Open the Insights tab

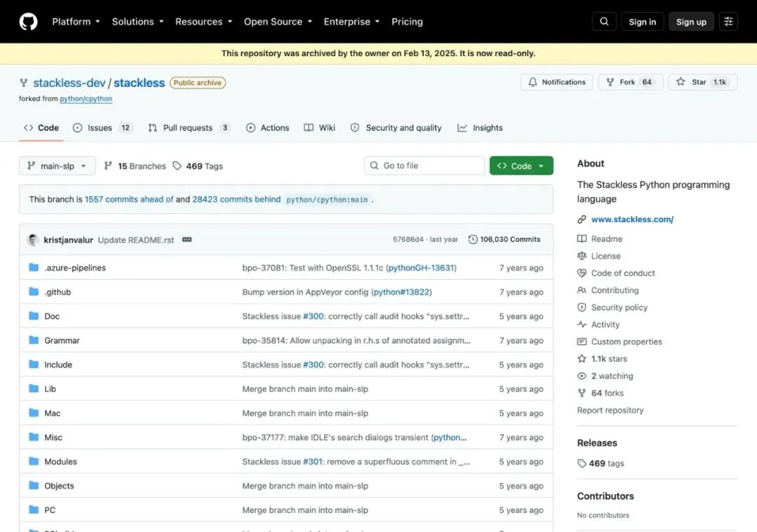click(x=480, y=128)
